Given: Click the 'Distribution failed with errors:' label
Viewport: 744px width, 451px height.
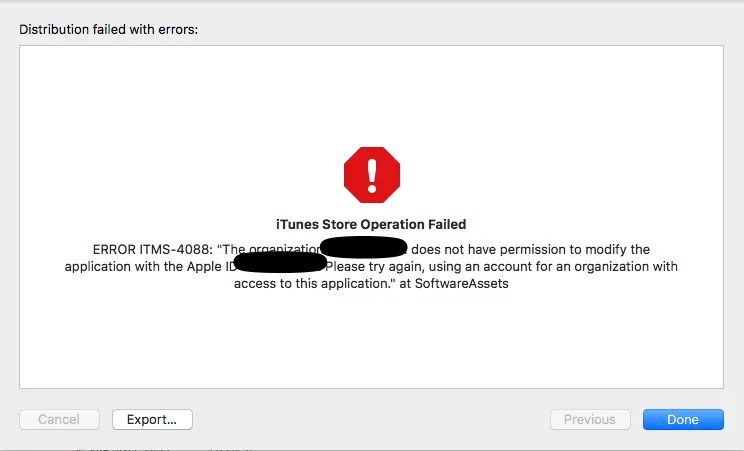Looking at the screenshot, I should click(x=108, y=29).
